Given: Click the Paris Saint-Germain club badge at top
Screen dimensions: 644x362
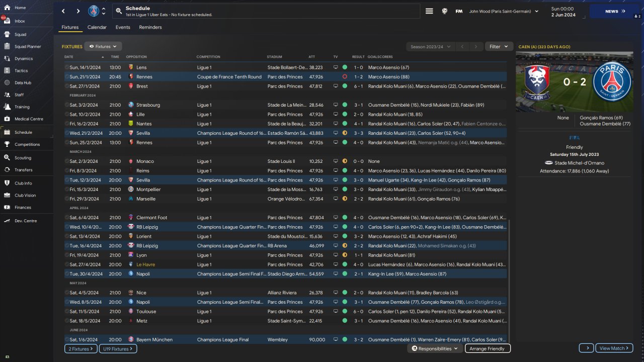Looking at the screenshot, I should (94, 11).
